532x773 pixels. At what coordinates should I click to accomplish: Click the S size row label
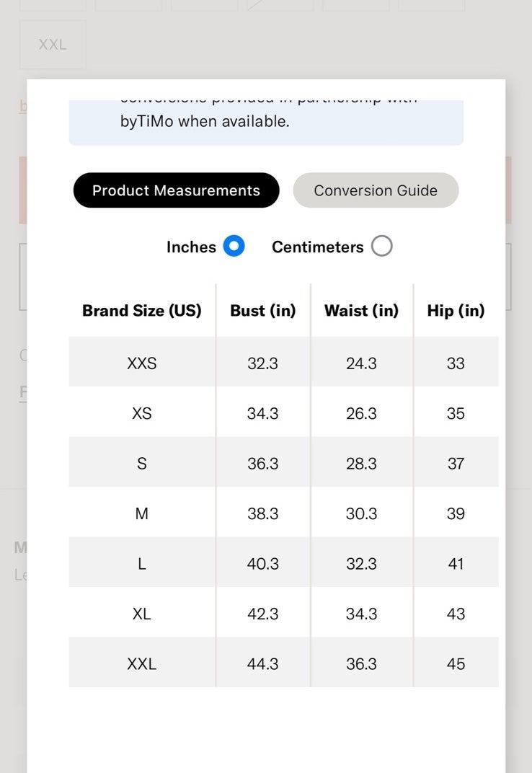click(141, 464)
